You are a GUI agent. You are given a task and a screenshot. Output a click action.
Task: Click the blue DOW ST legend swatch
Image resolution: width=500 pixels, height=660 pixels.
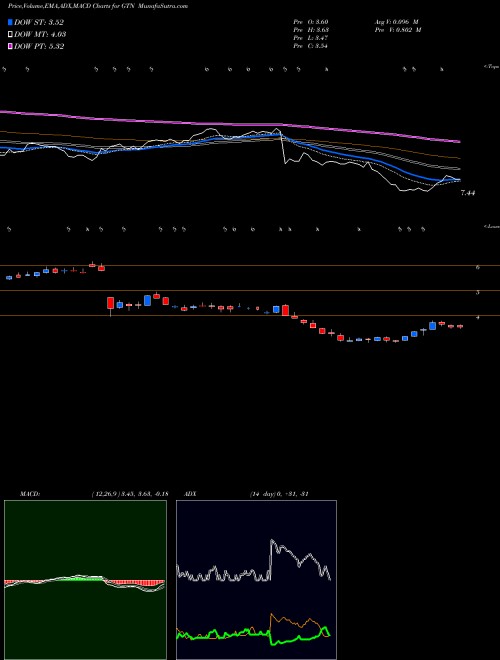(10, 23)
